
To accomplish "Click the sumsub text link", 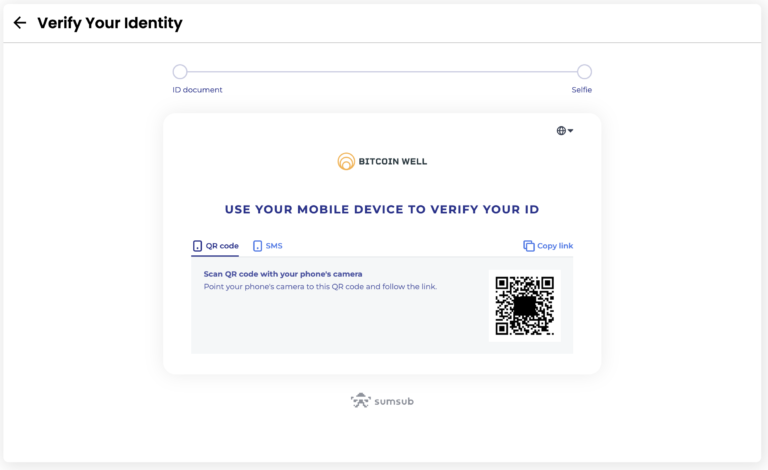I will tap(394, 401).
